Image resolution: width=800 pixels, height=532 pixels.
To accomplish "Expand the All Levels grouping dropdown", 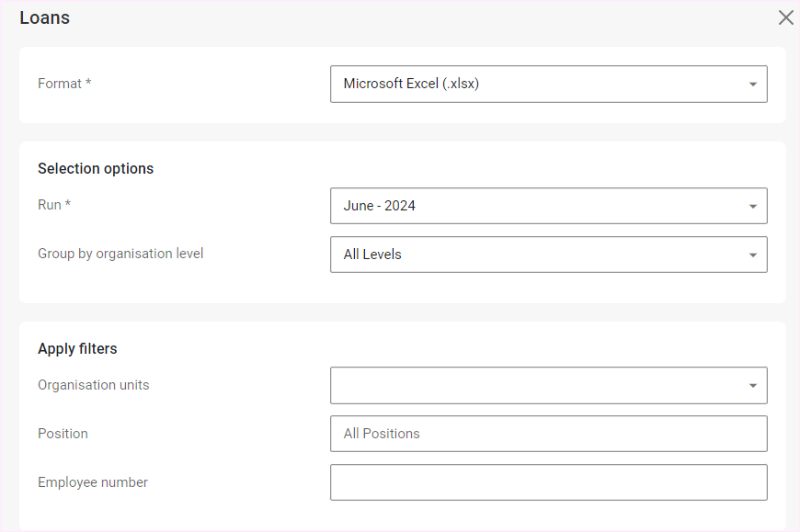I will pos(533,255).
